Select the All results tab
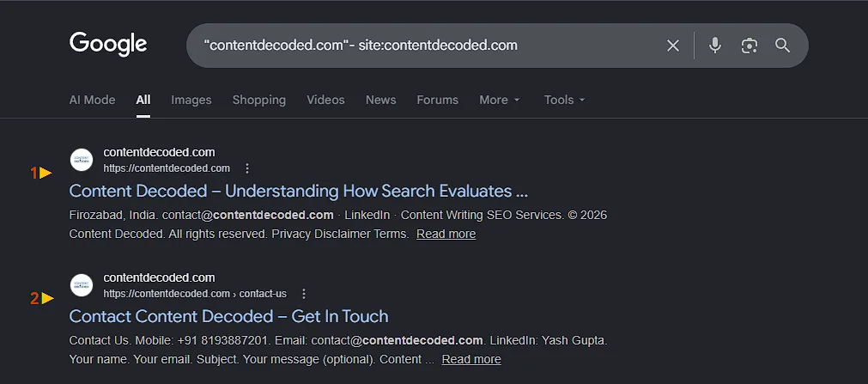Viewport: 868px width, 384px height. (143, 100)
